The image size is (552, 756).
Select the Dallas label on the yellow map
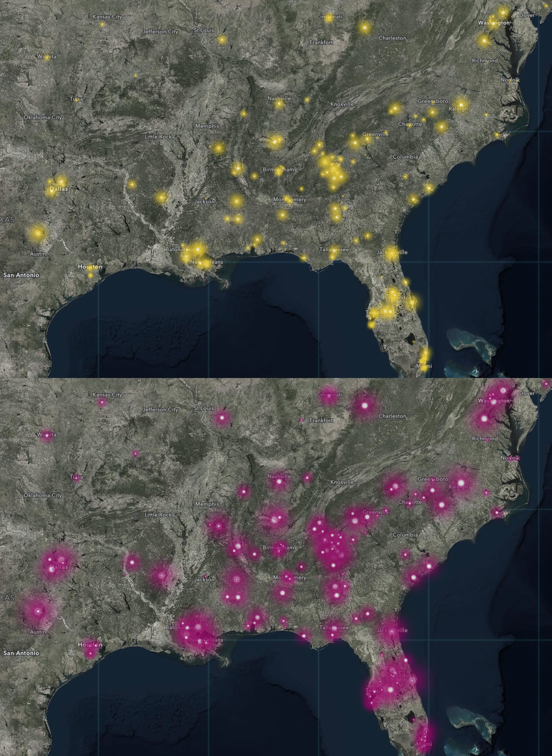59,189
